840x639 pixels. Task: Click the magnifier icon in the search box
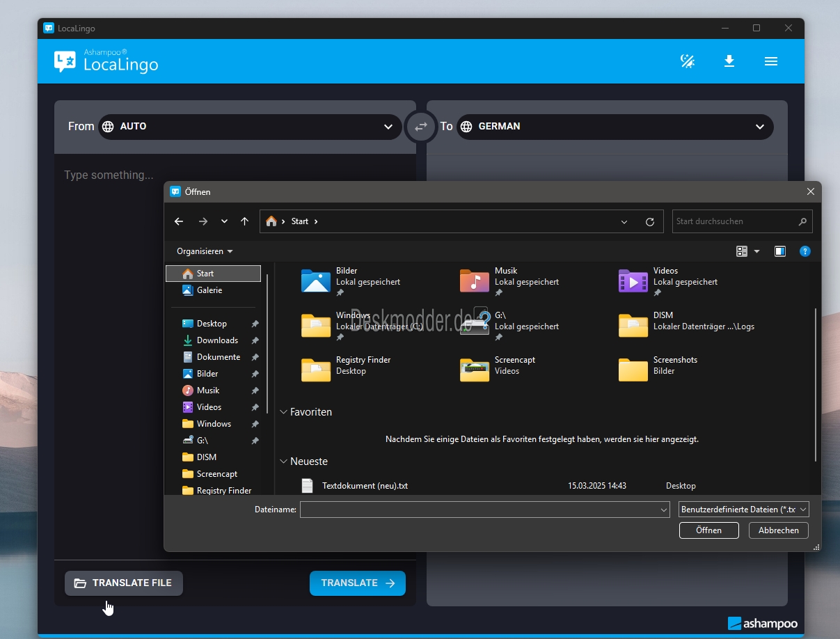(x=802, y=222)
